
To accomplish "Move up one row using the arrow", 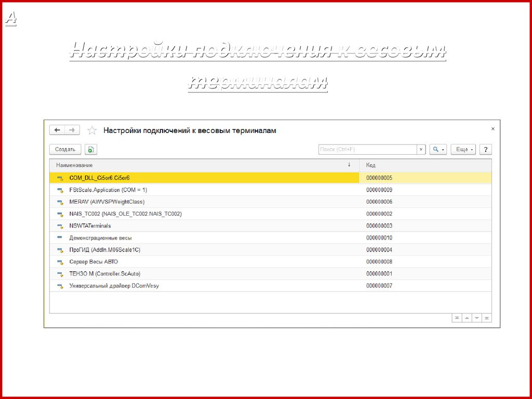I will click(x=467, y=318).
